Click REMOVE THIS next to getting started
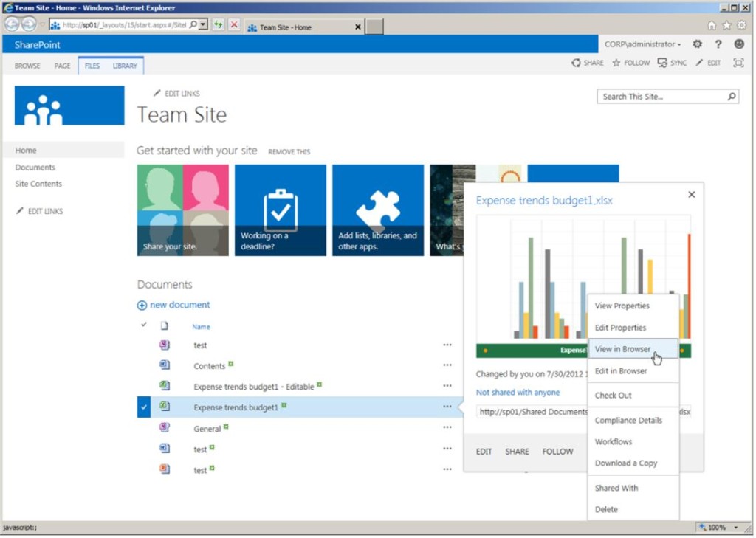756x538 pixels. [x=289, y=151]
